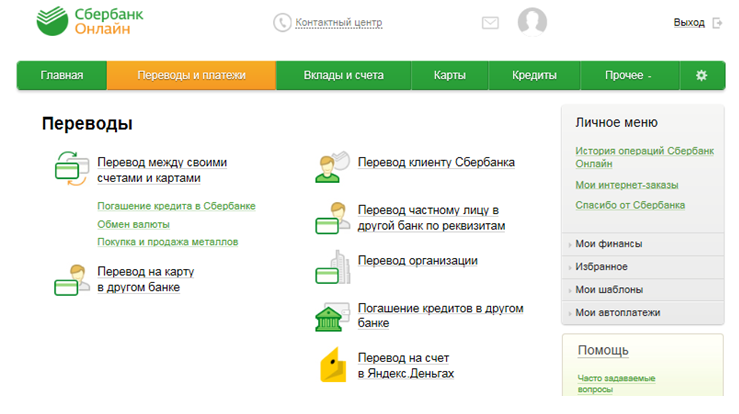Viewport: 739px width, 414px height.
Task: Switch to the Вклады и счета tab
Action: point(344,75)
